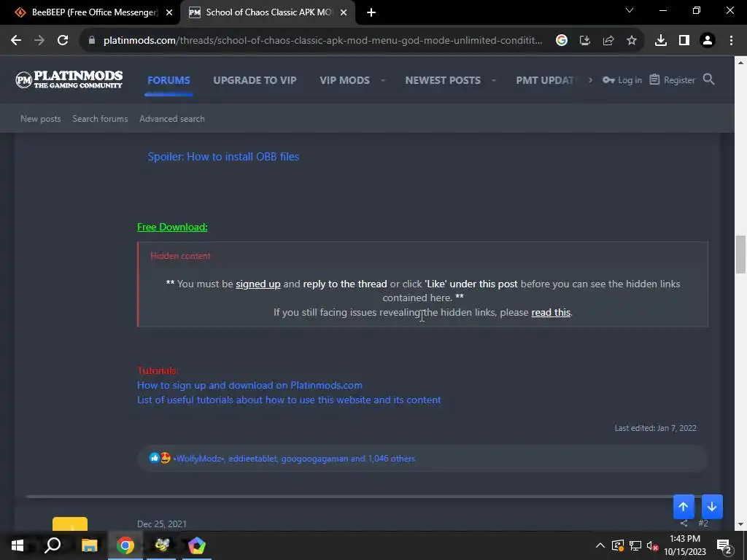Image resolution: width=747 pixels, height=560 pixels.
Task: Bookmark this page with the star icon
Action: [632, 41]
